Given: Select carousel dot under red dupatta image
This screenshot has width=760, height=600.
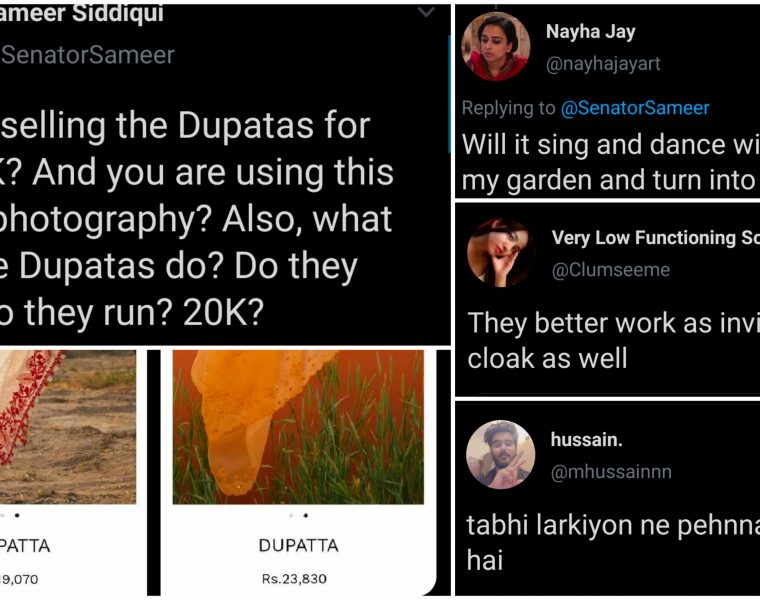Looking at the screenshot, I should pyautogui.click(x=17, y=515).
